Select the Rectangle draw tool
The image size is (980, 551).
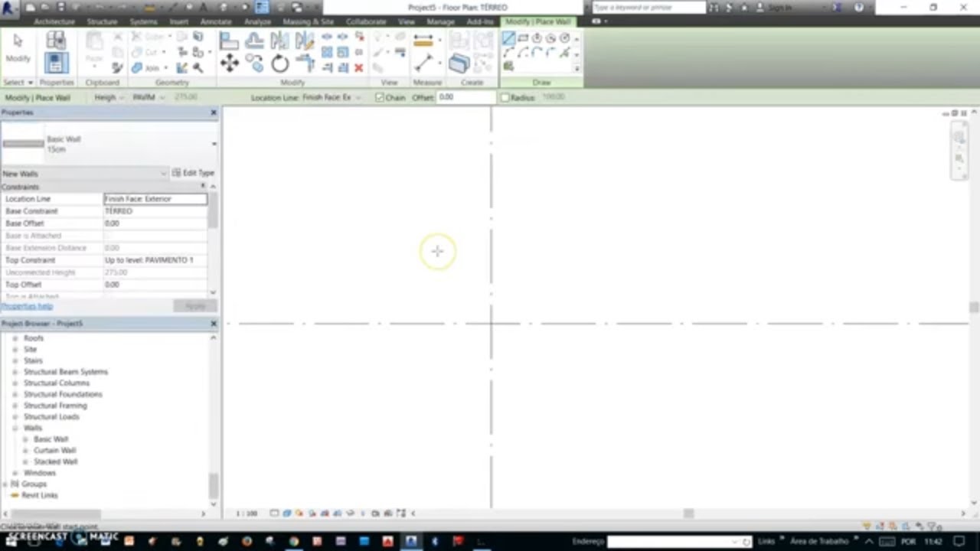coord(523,38)
